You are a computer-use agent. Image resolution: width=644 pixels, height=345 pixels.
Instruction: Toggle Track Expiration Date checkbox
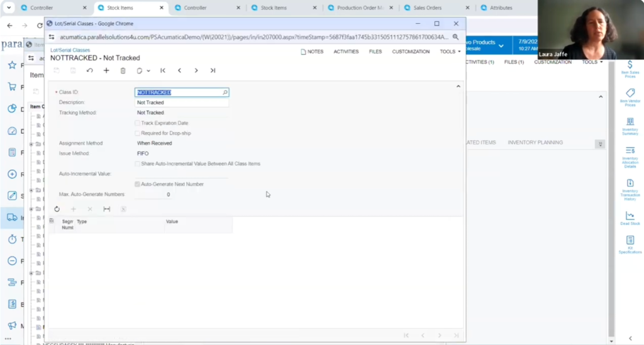tap(137, 123)
